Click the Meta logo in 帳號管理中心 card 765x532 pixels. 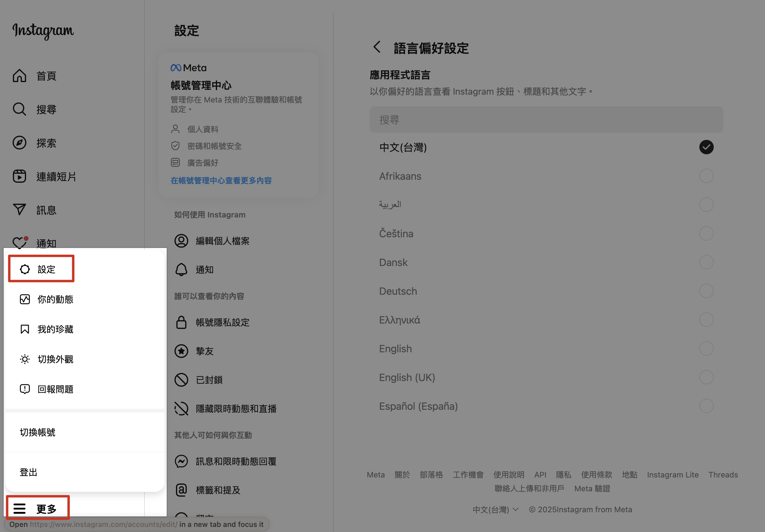tap(189, 68)
